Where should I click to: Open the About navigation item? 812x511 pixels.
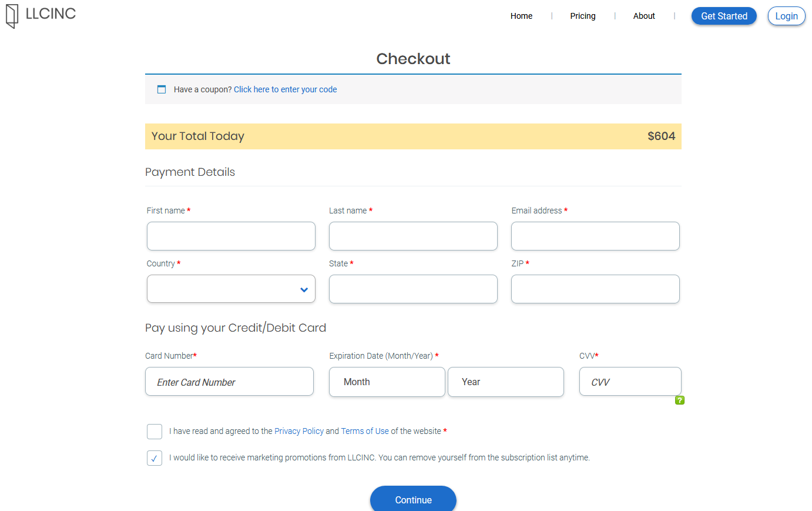coord(644,16)
